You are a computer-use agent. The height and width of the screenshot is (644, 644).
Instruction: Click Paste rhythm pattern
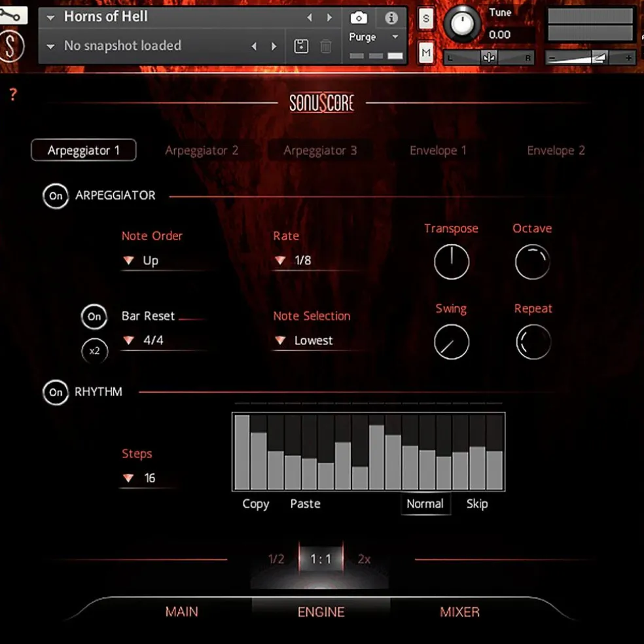305,503
